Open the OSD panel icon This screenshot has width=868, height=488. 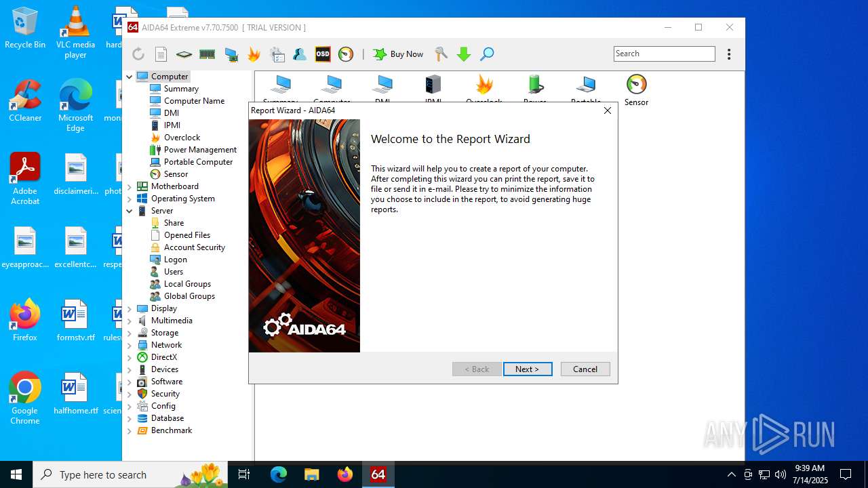tap(323, 54)
